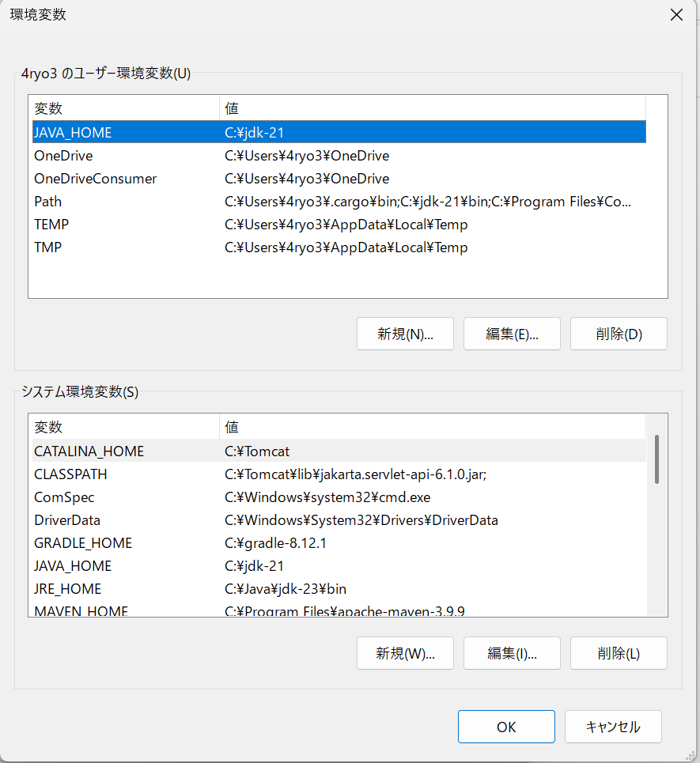Sort user variables by 変数 column header
This screenshot has width=700, height=763.
tap(124, 108)
